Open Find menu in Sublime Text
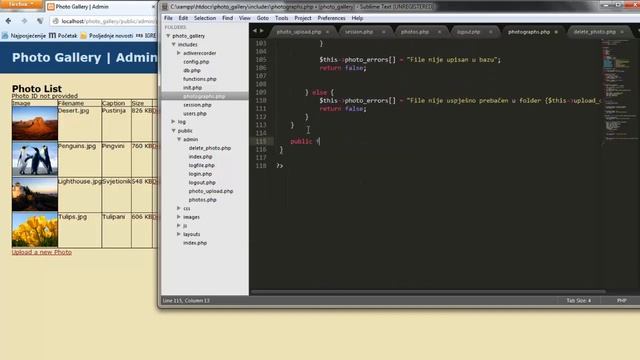 point(227,18)
